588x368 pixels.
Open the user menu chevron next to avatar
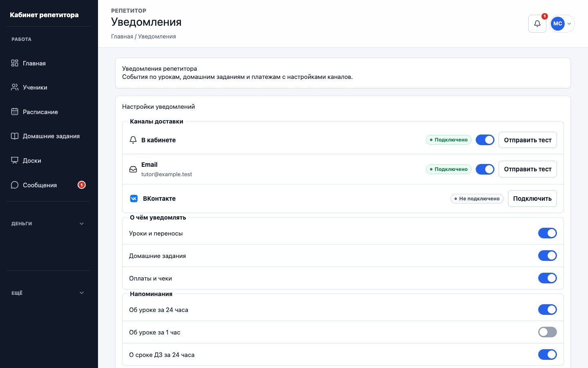click(569, 24)
